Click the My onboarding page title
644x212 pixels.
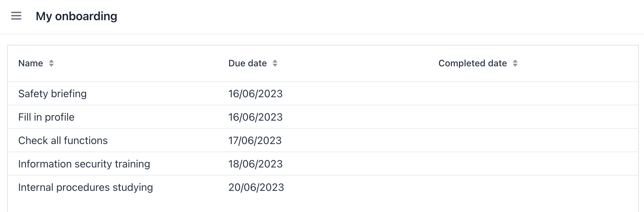76,16
